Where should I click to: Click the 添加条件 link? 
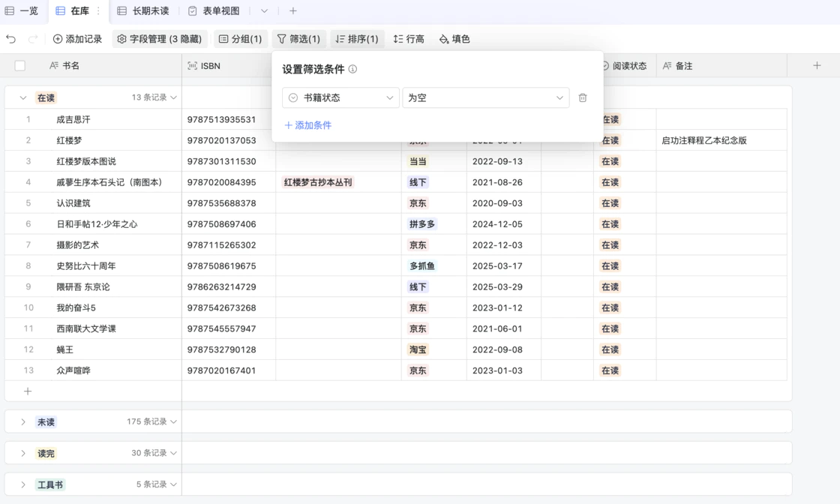coord(308,125)
